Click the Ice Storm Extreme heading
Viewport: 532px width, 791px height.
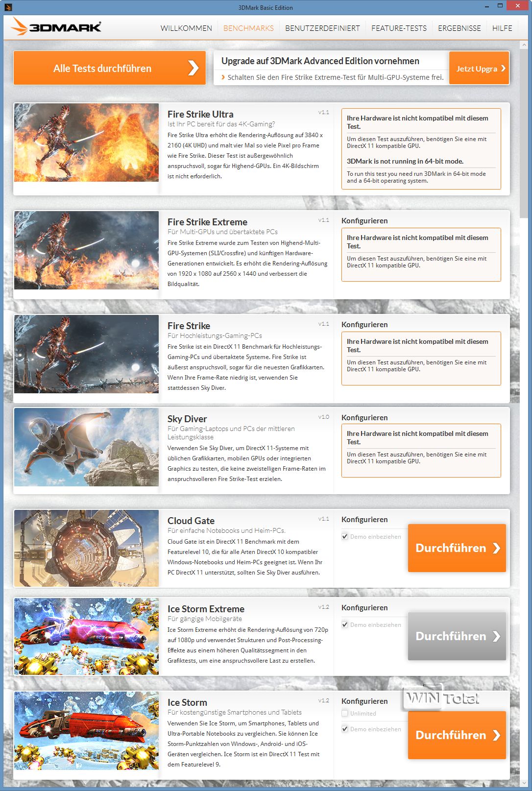pyautogui.click(x=206, y=609)
